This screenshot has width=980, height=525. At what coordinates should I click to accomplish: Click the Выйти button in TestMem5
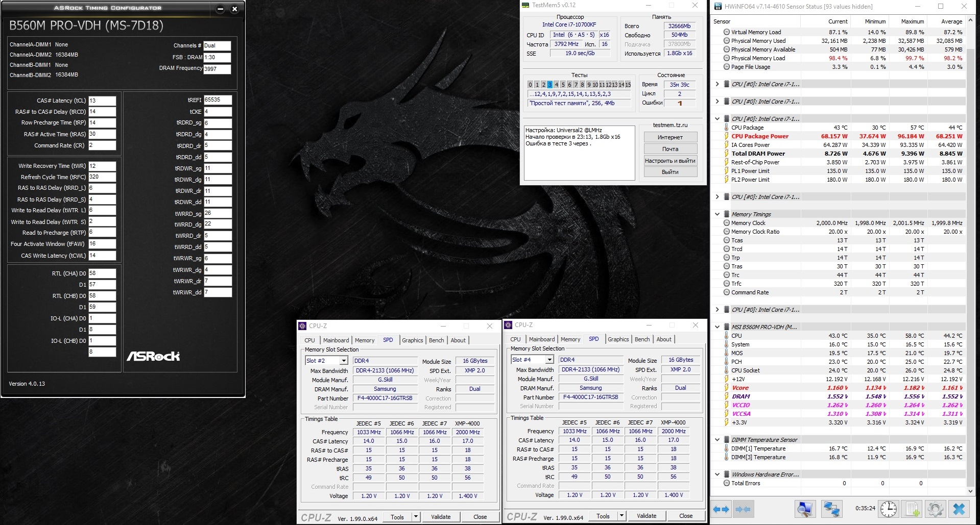click(670, 172)
